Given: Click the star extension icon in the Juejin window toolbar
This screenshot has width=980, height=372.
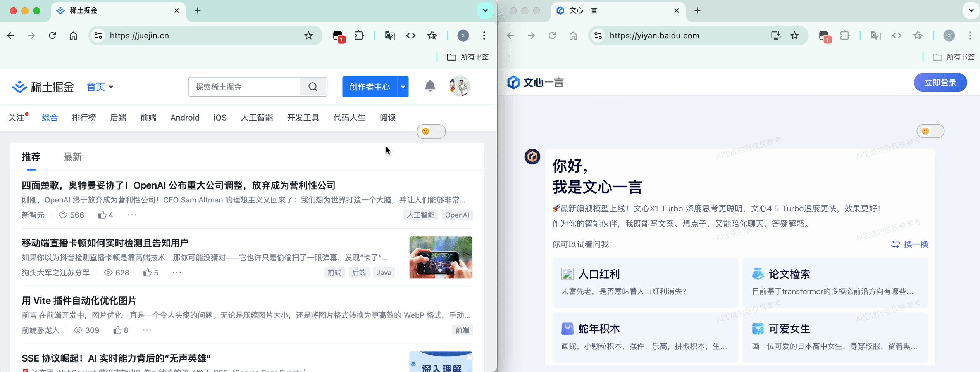Looking at the screenshot, I should pos(432,36).
